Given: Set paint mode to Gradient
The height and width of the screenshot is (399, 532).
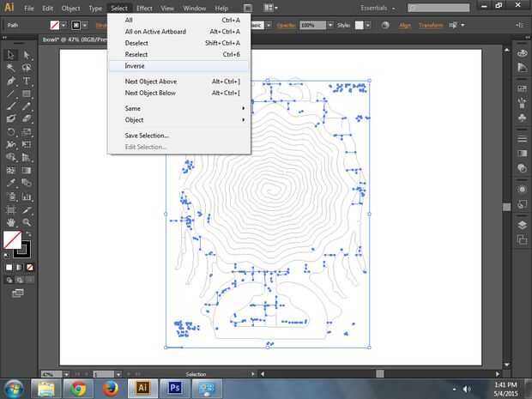Looking at the screenshot, I should click(20, 268).
